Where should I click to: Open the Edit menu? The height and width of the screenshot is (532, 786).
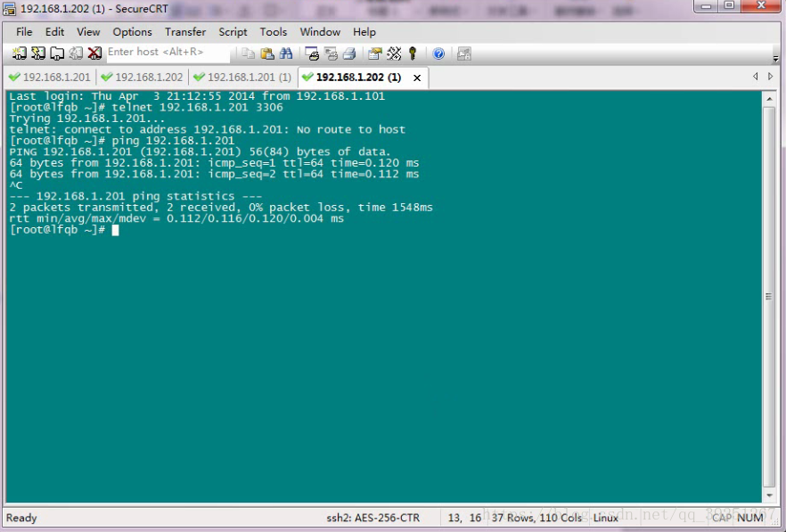[54, 31]
